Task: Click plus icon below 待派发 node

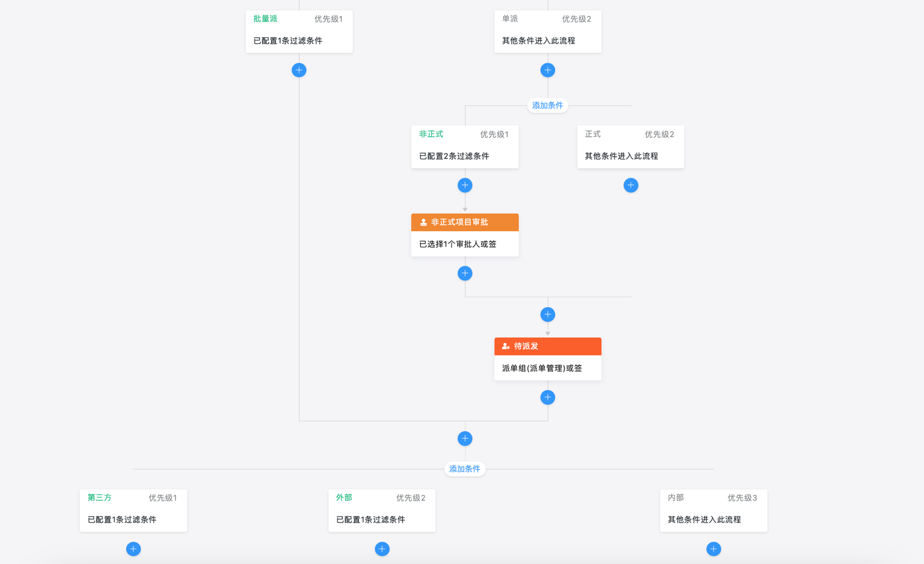Action: point(548,397)
